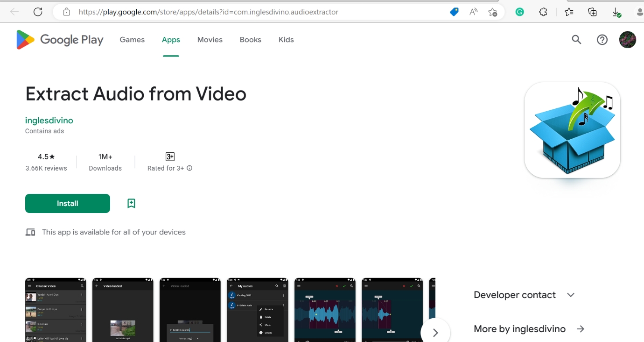The width and height of the screenshot is (644, 342).
Task: Open the My audios screenshot thumbnail
Action: pos(257,310)
